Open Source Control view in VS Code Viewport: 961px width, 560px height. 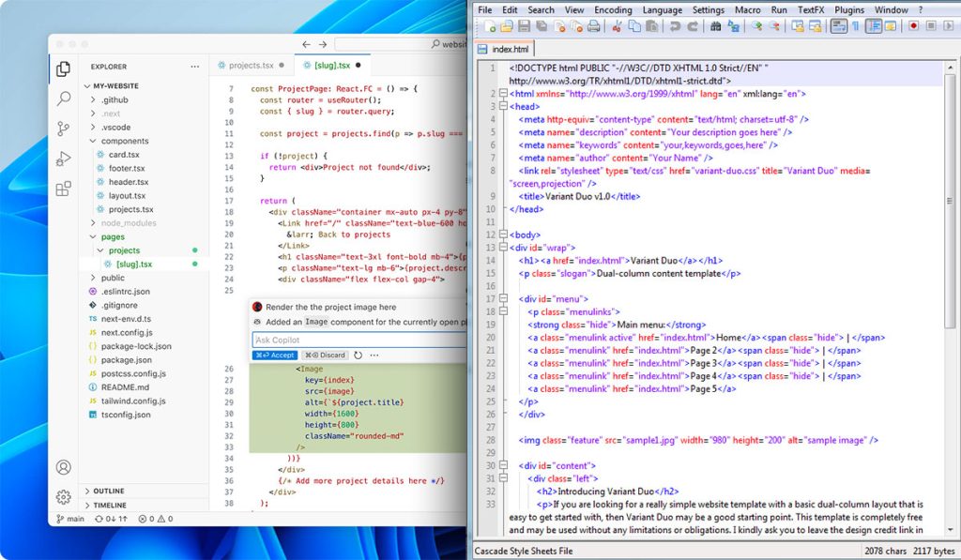coord(63,129)
